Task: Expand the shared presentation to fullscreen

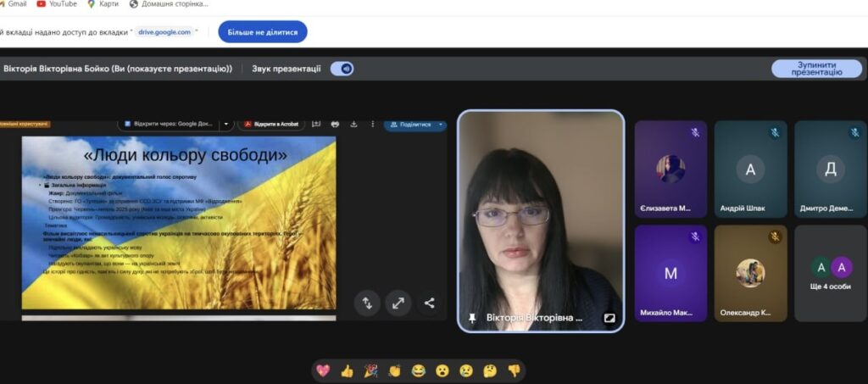Action: click(x=398, y=303)
